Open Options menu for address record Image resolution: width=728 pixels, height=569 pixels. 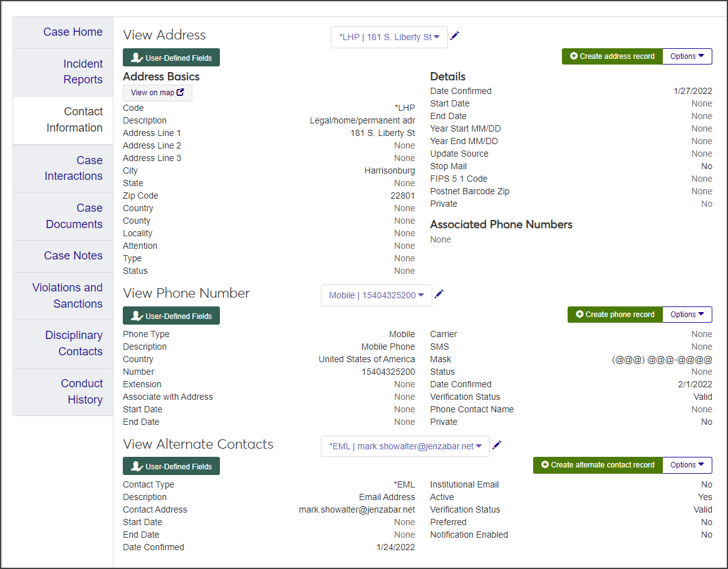point(687,56)
